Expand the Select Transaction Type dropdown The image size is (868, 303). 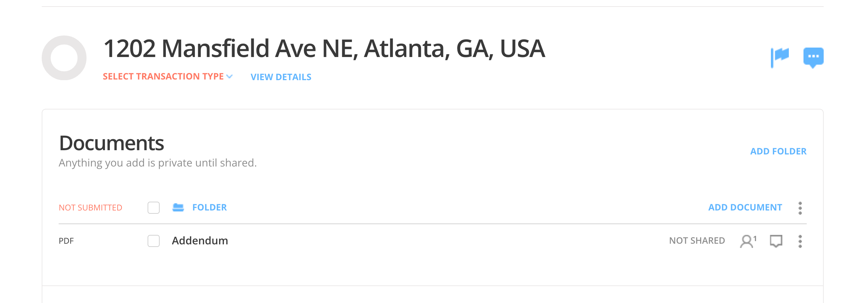[x=167, y=77]
